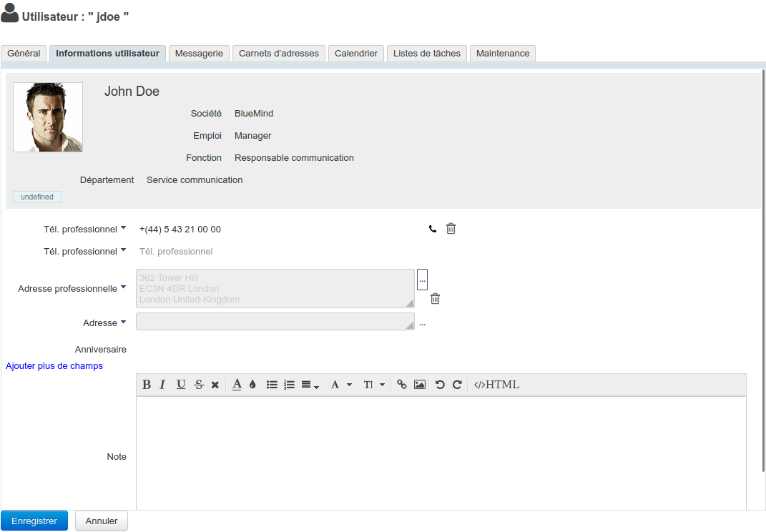Viewport: 766px width, 532px height.
Task: Open the font size dropdown in the toolbar
Action: (x=374, y=385)
